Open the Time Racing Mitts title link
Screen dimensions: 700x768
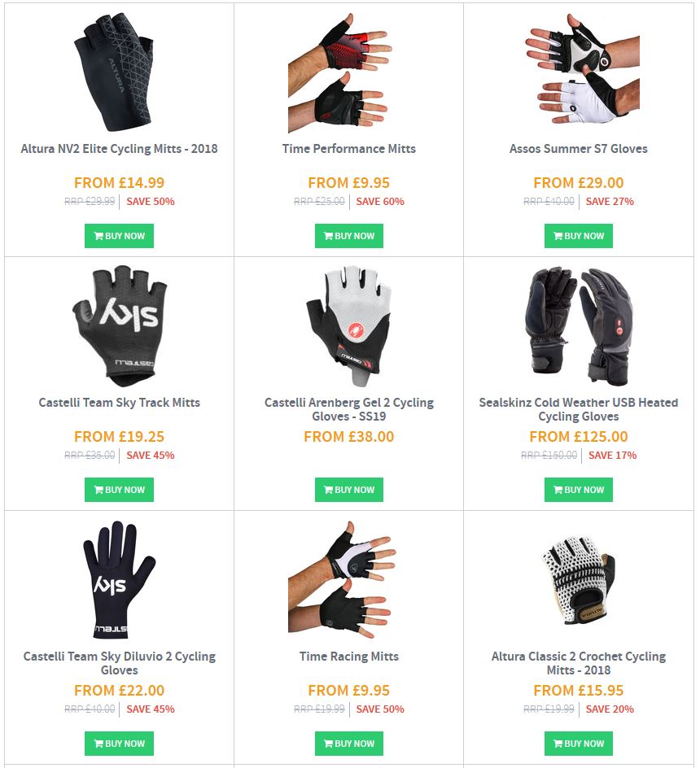coord(349,656)
